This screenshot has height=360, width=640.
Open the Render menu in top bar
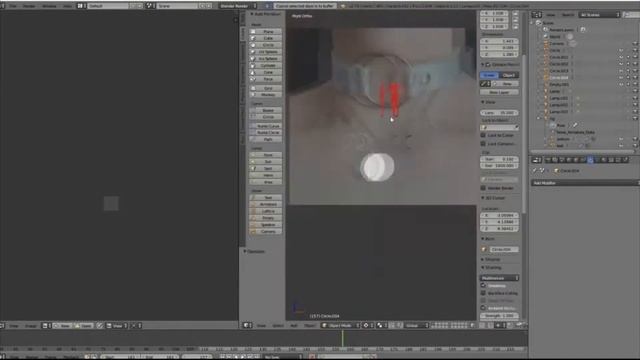tap(29, 6)
